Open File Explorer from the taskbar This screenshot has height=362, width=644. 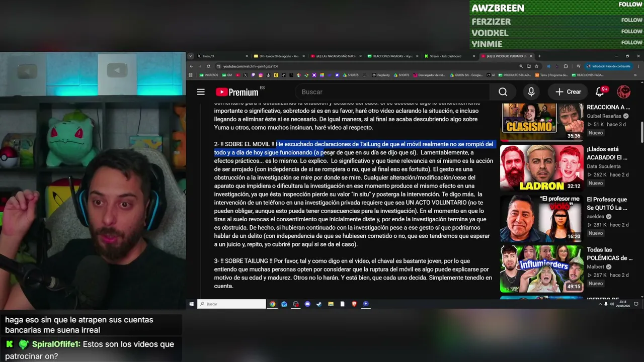click(331, 304)
